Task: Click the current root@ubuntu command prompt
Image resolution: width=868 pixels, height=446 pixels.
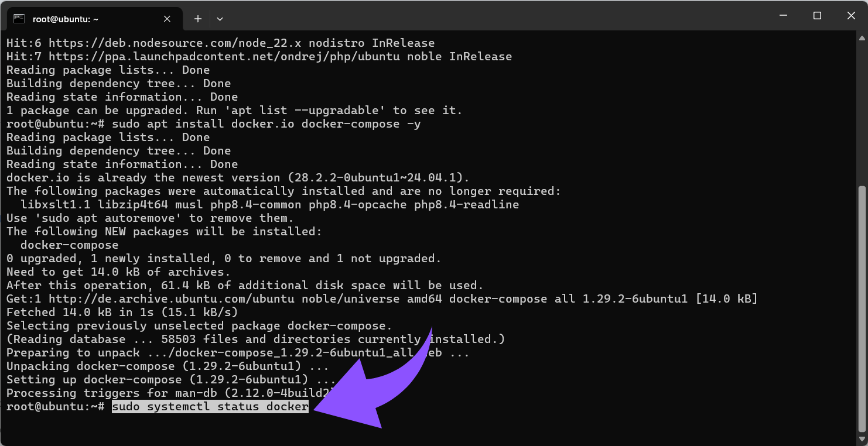Action: (56, 406)
